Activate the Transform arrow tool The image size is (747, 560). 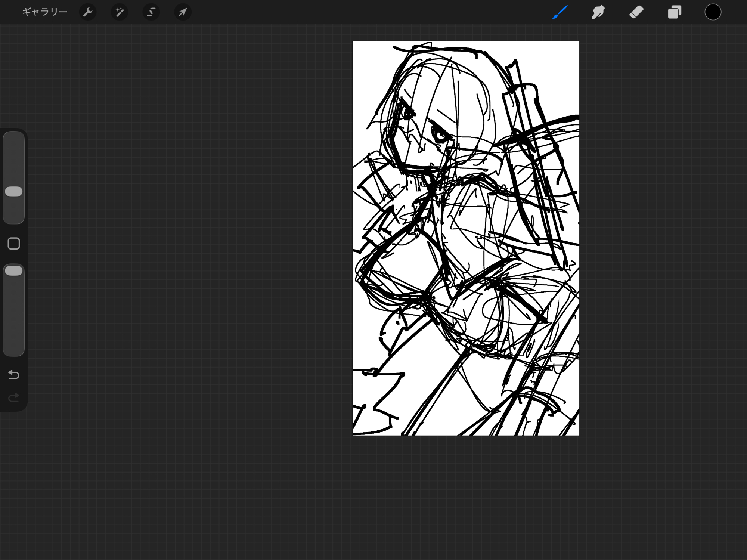(183, 12)
